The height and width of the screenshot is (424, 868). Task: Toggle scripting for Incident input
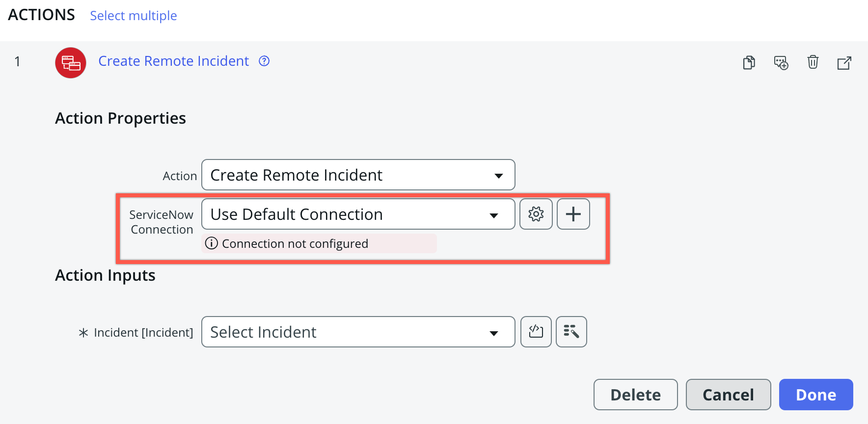[x=536, y=332]
